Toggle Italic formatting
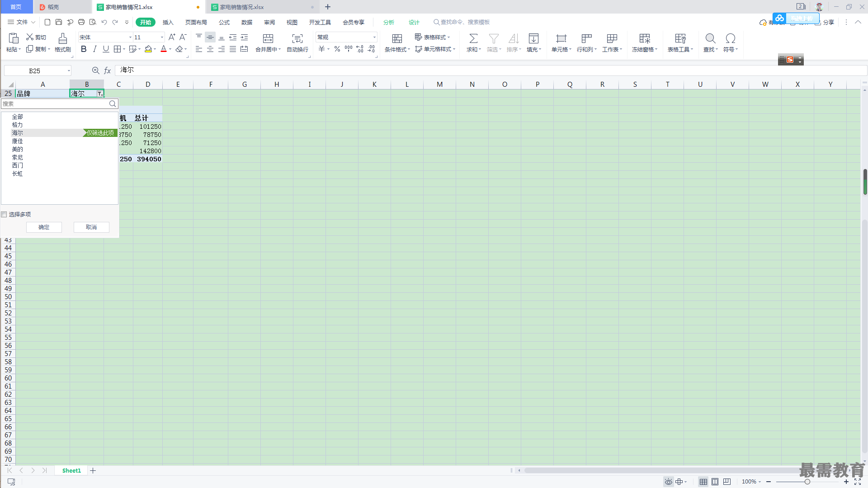 point(94,49)
